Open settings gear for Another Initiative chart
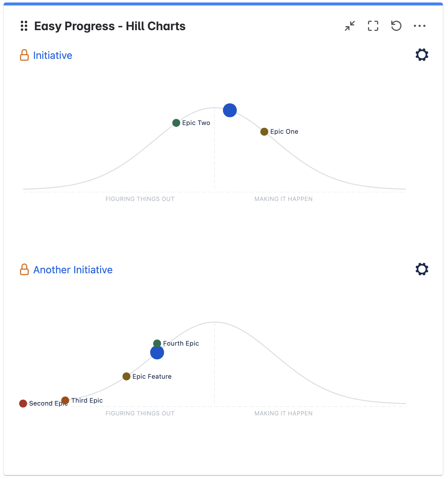The width and height of the screenshot is (448, 479). pos(422,269)
